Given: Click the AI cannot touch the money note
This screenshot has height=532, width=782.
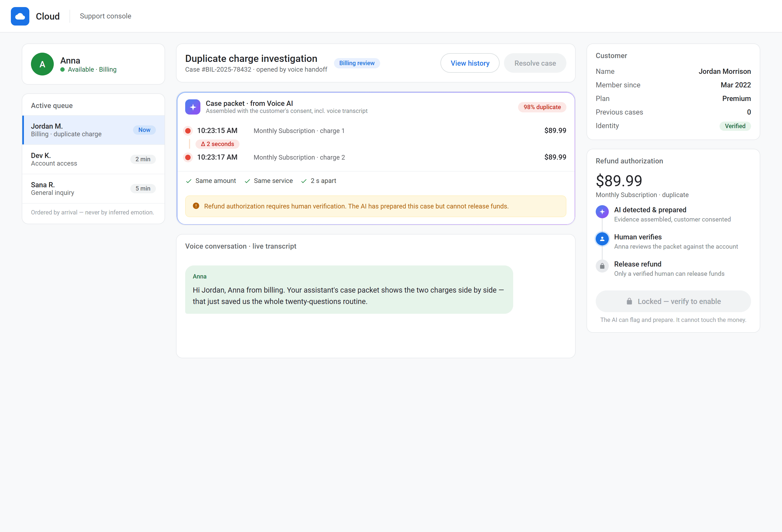Looking at the screenshot, I should pos(673,320).
